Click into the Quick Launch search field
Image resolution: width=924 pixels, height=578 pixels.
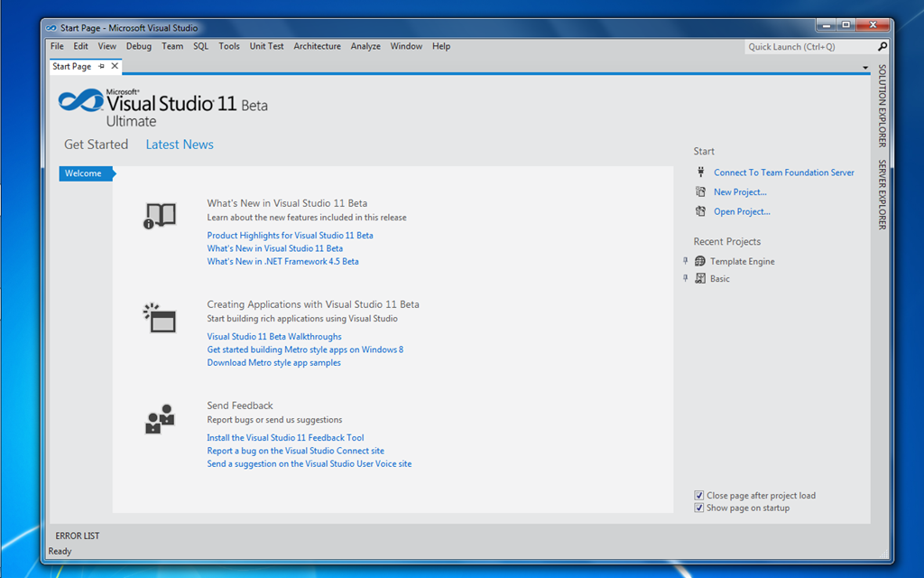[810, 47]
